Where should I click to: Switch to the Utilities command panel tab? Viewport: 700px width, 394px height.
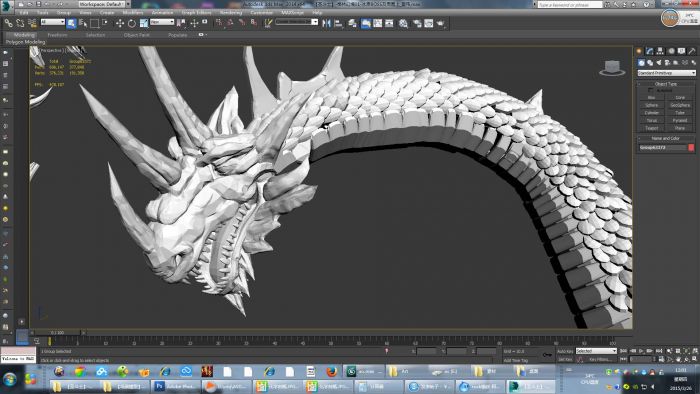692,51
